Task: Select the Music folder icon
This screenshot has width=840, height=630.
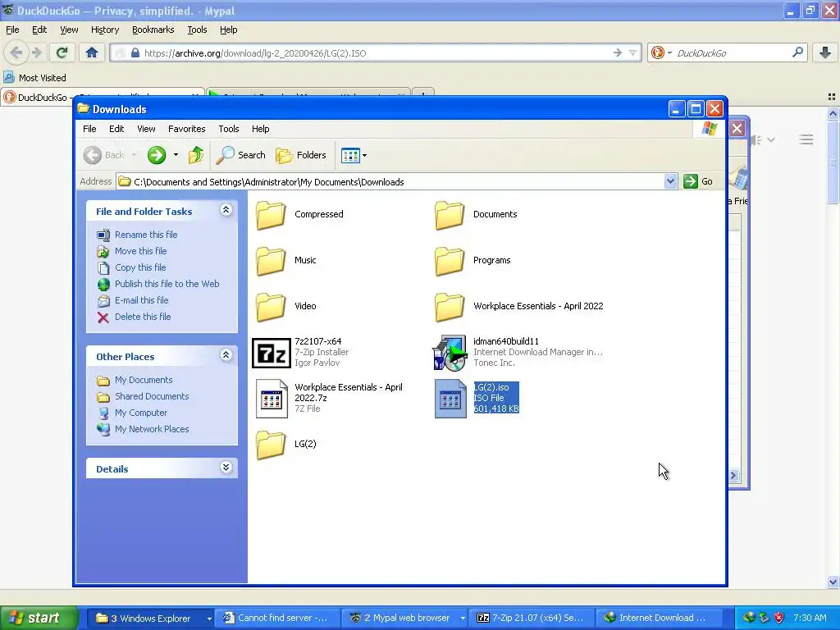Action: point(271,261)
